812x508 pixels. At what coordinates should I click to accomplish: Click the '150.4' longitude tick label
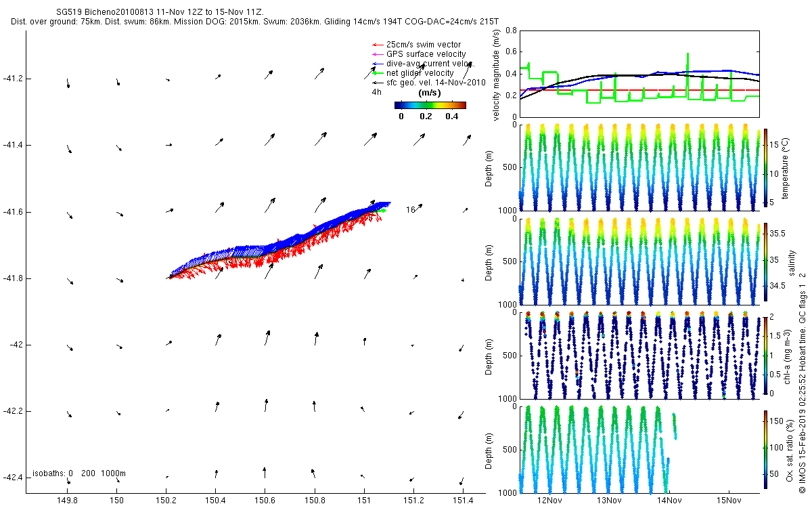coord(215,501)
